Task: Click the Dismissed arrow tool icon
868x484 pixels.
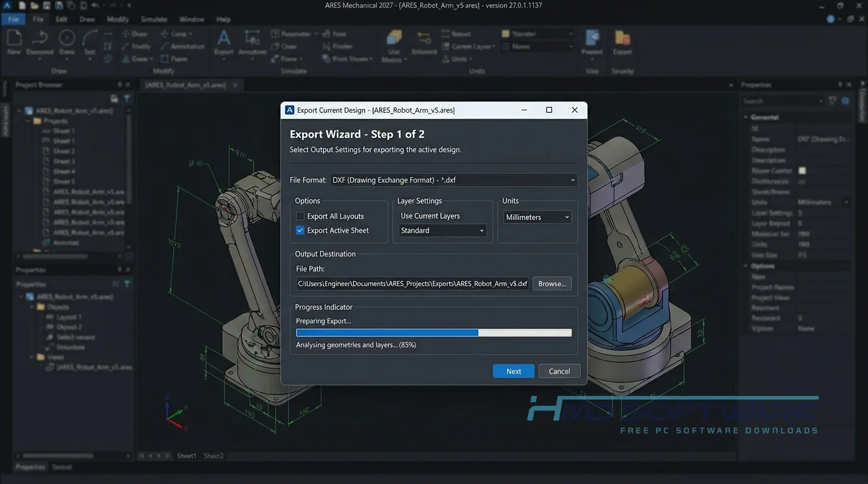Action: click(x=40, y=38)
